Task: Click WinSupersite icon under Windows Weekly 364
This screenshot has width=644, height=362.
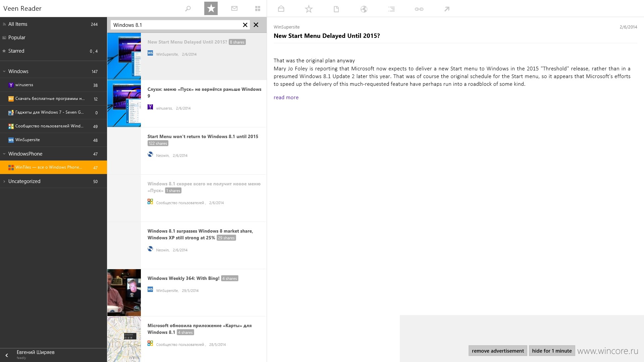Action: point(150,289)
